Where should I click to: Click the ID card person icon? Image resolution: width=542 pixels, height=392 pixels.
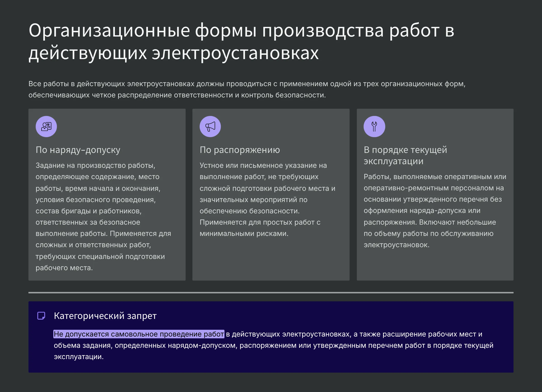(x=46, y=127)
